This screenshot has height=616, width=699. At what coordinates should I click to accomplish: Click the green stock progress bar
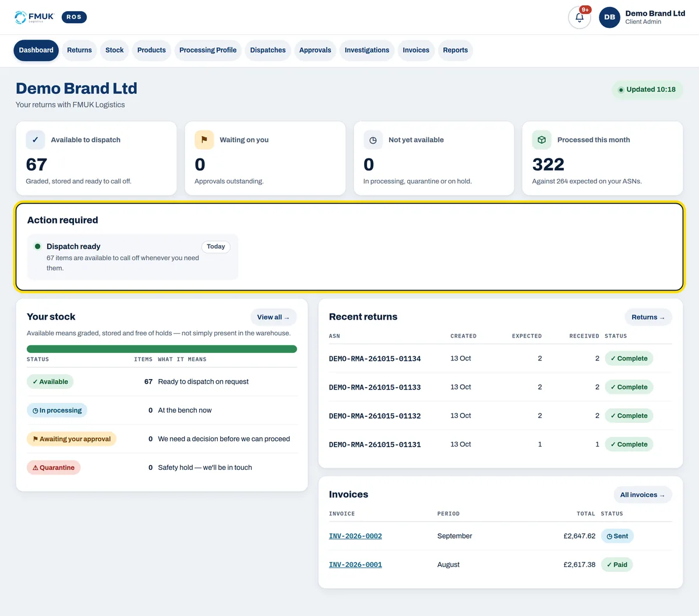pyautogui.click(x=162, y=349)
